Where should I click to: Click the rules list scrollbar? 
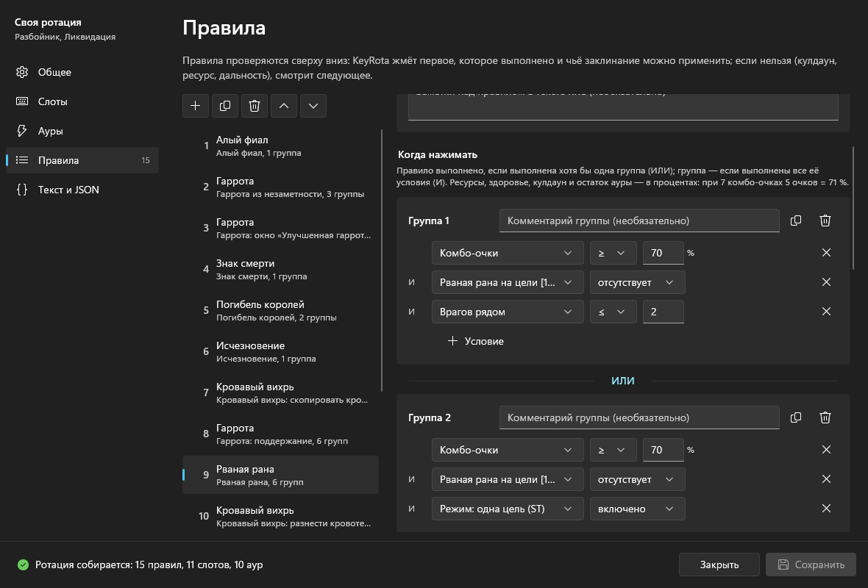382,260
